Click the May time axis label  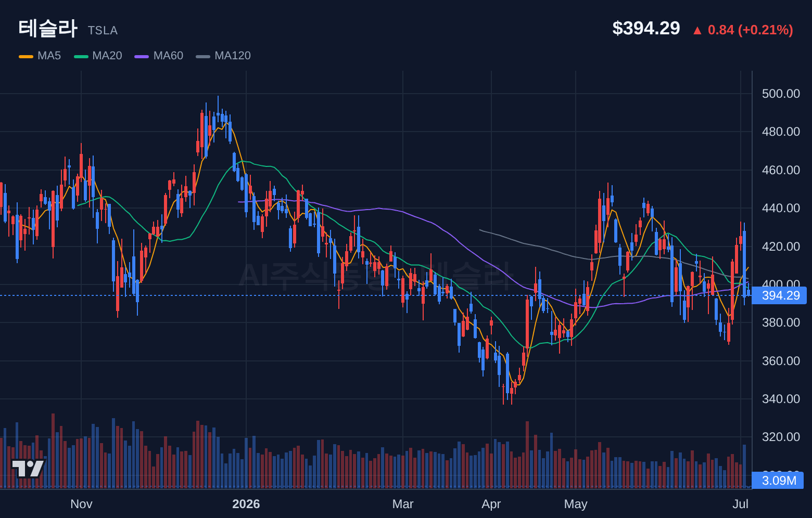576,504
